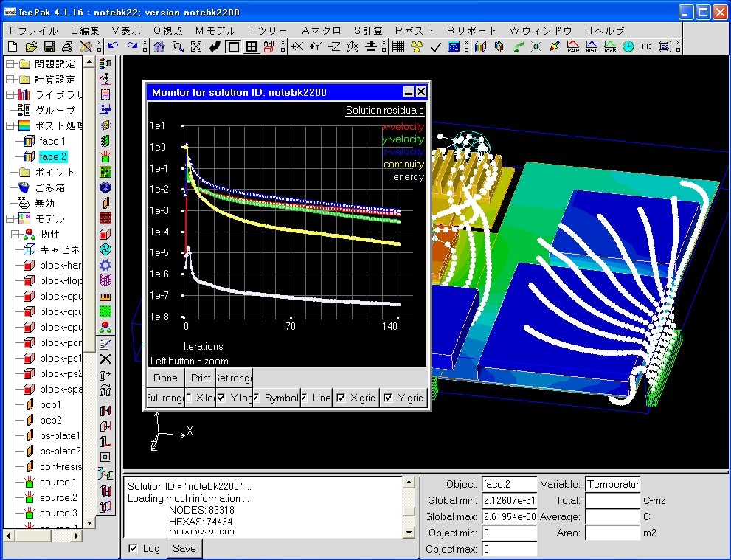731x560 pixels.
Task: Click the Save button beside Log
Action: (x=184, y=548)
